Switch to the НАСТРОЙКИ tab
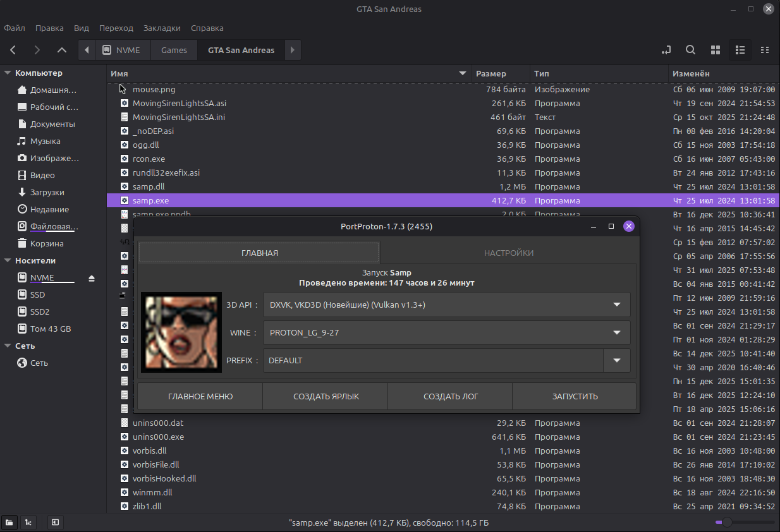This screenshot has width=780, height=532. pyautogui.click(x=508, y=253)
